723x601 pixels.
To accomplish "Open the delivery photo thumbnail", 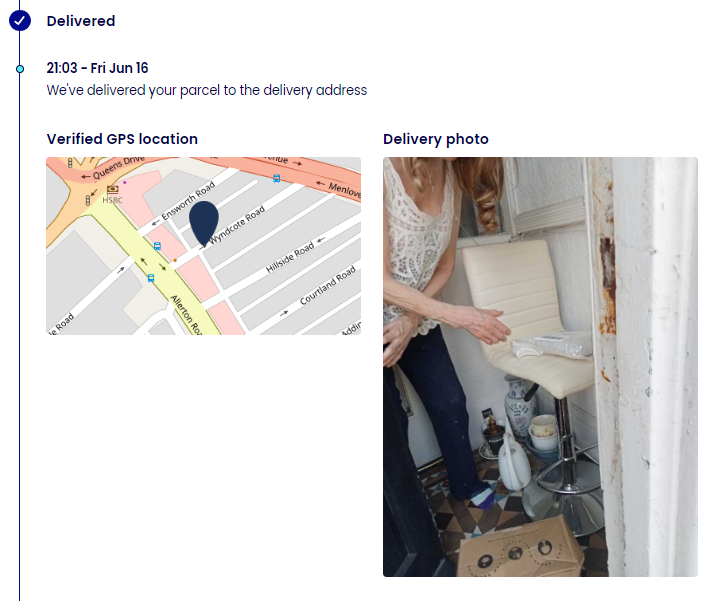I will 540,367.
